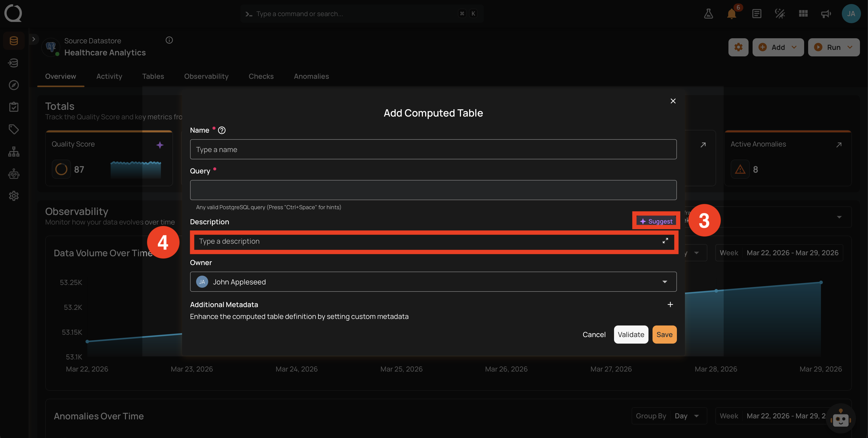Open the document notes icon in header
The image size is (868, 438).
[756, 14]
